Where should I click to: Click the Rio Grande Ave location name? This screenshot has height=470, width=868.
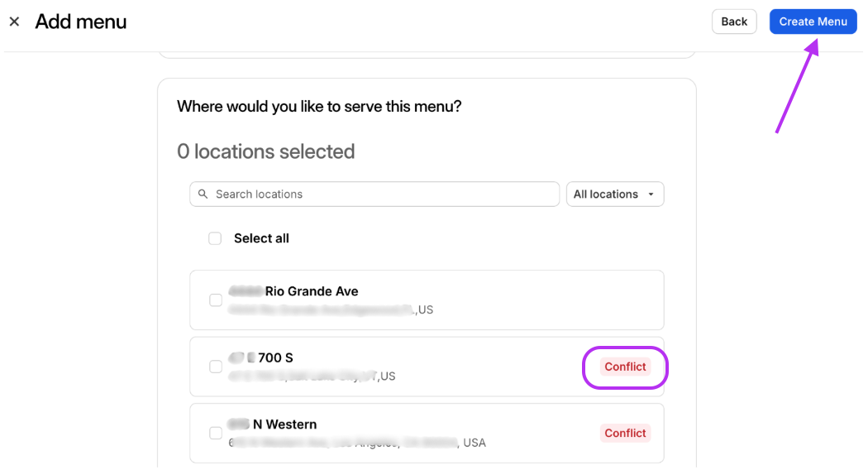click(x=311, y=291)
